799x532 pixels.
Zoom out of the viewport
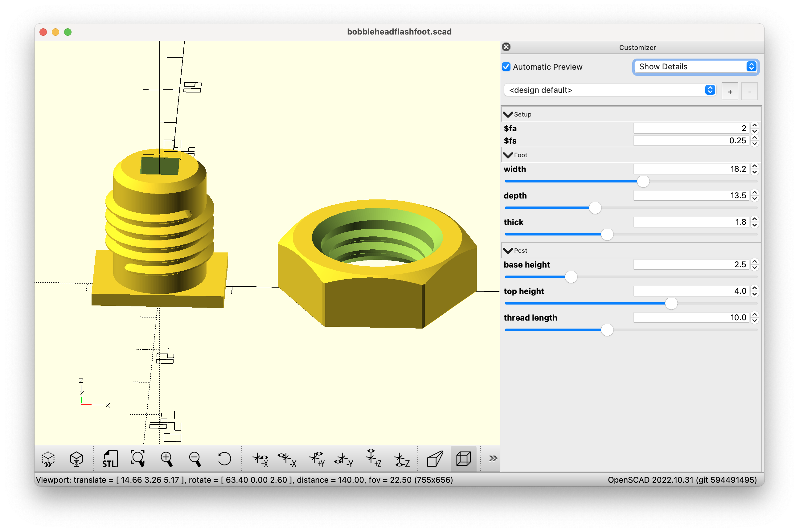point(195,459)
